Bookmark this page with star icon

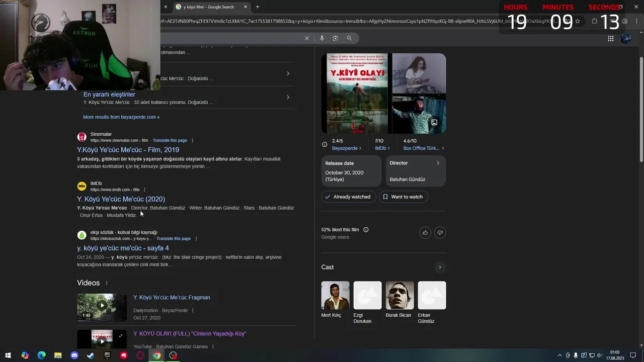578,21
